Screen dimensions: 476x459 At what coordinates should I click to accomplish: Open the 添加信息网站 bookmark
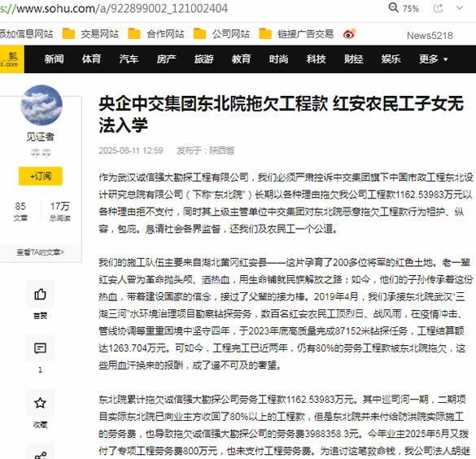click(26, 33)
